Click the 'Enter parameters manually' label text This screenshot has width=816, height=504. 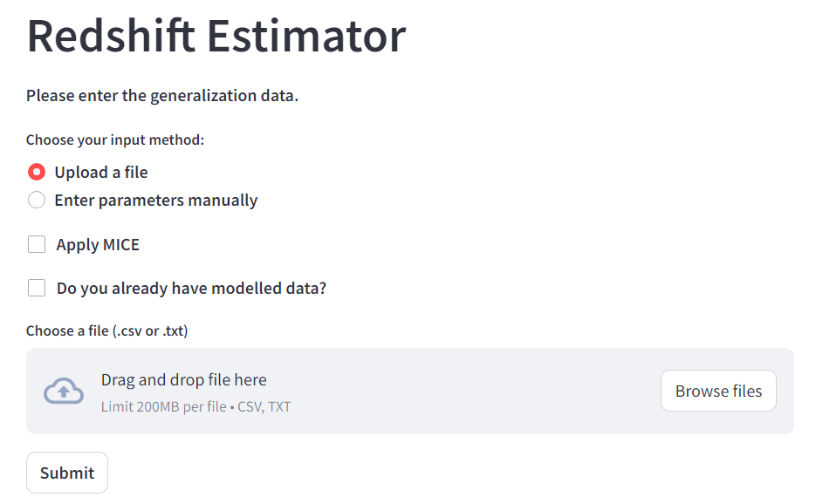156,200
